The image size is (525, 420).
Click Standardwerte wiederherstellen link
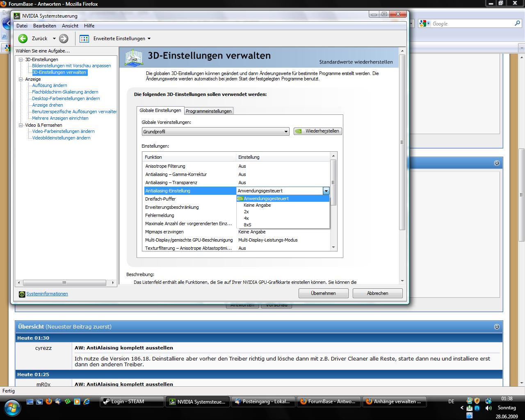tap(356, 62)
